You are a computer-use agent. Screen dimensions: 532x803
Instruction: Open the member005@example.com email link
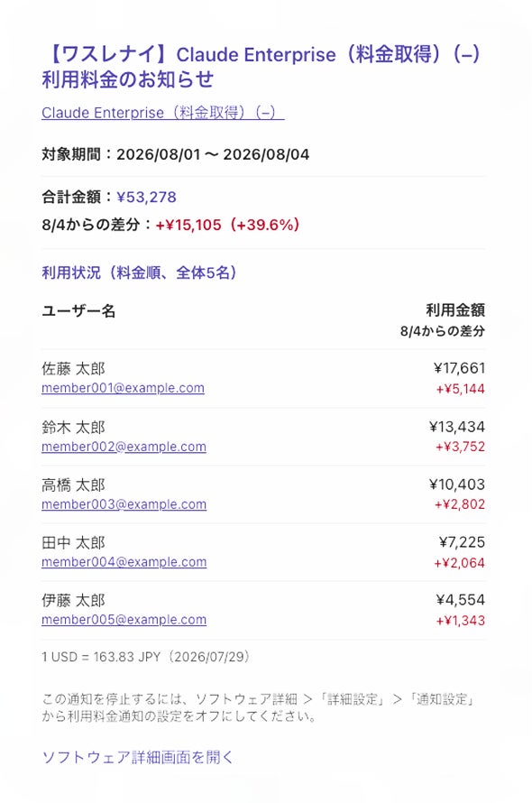(124, 620)
